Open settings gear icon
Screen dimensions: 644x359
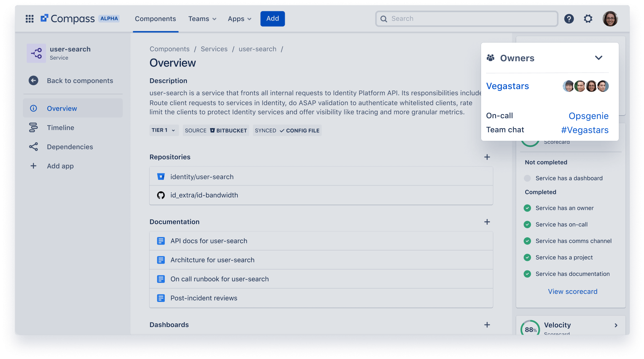tap(588, 19)
